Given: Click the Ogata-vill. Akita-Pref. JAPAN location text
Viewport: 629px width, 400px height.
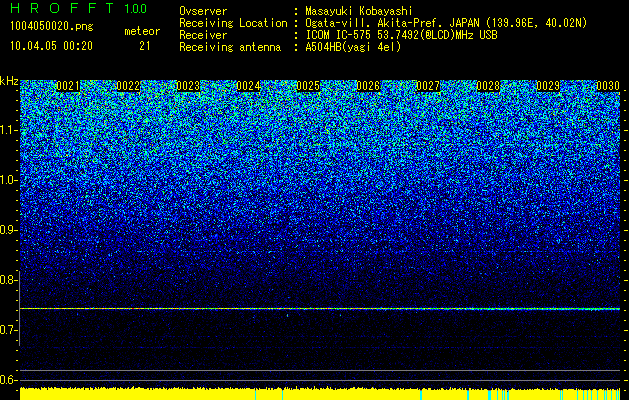Looking at the screenshot, I should [x=446, y=23].
